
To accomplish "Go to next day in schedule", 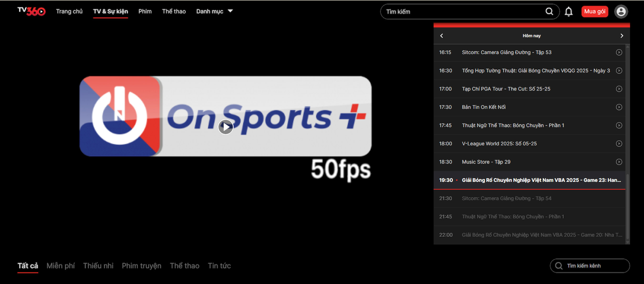I will (x=622, y=36).
